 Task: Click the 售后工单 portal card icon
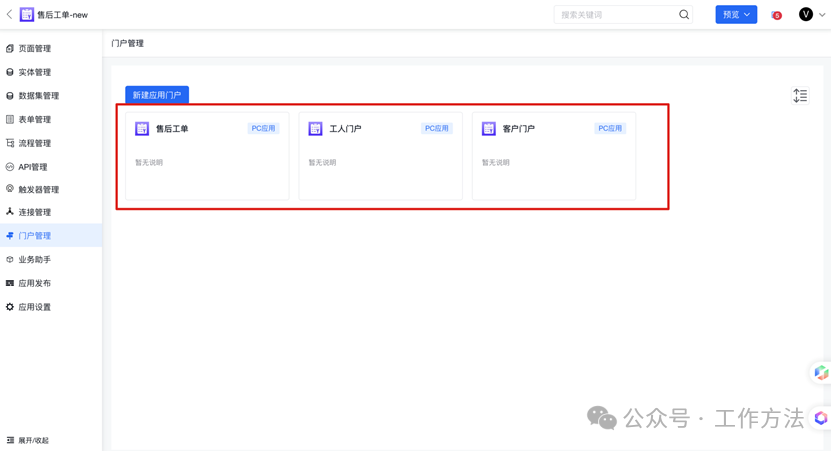pos(142,129)
